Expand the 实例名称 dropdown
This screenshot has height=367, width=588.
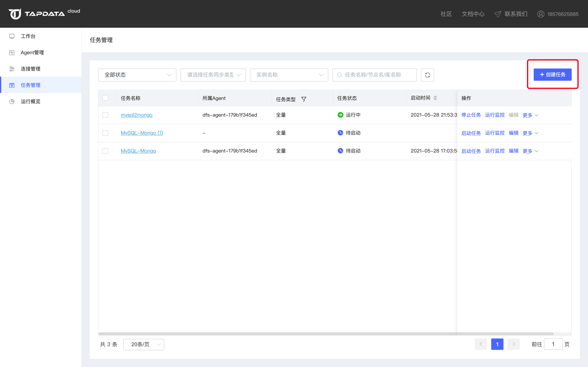coord(289,75)
